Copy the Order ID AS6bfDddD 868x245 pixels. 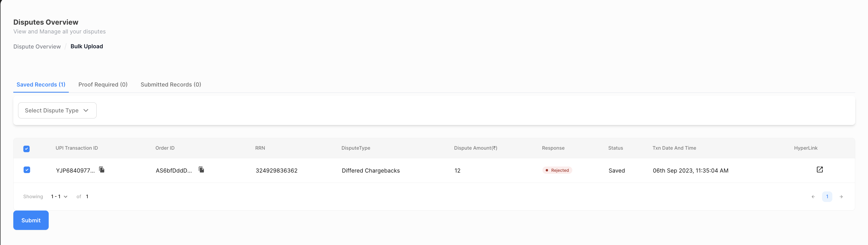click(201, 170)
